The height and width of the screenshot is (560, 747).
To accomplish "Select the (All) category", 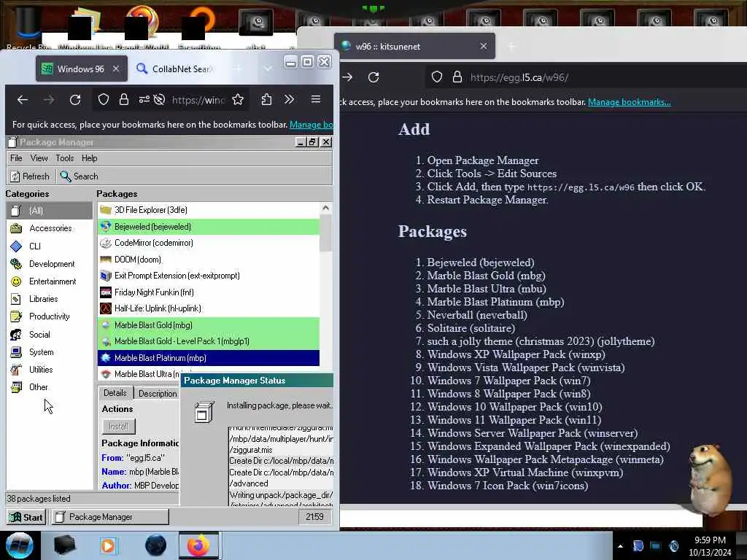I will click(x=50, y=211).
